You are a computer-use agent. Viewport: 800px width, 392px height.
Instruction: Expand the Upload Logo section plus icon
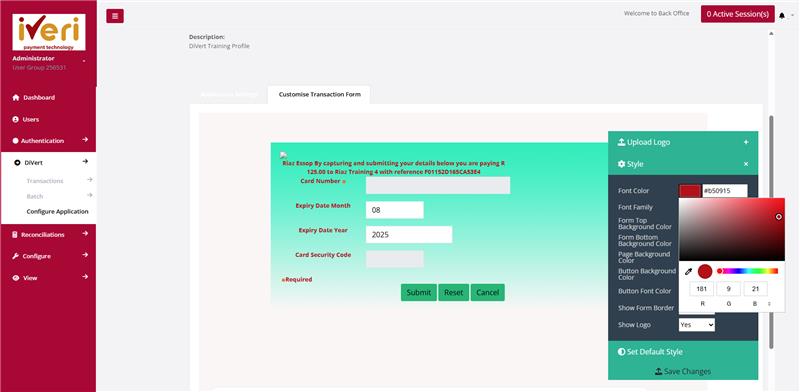click(746, 142)
